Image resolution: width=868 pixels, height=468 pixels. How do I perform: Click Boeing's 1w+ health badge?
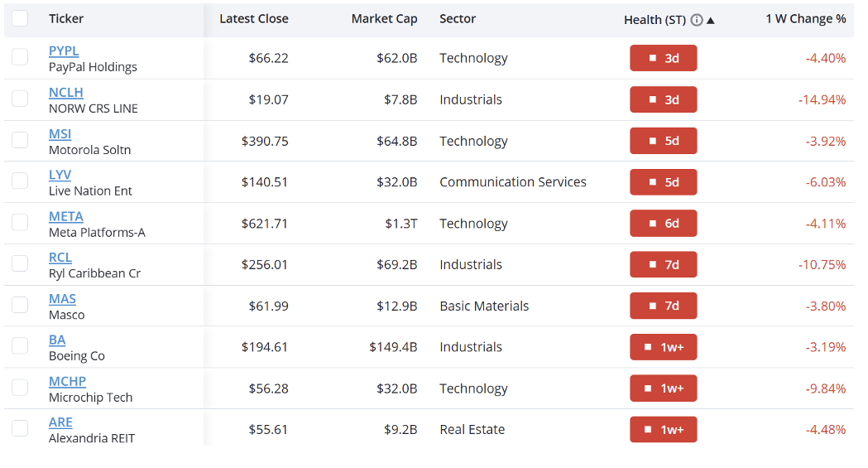coord(663,347)
